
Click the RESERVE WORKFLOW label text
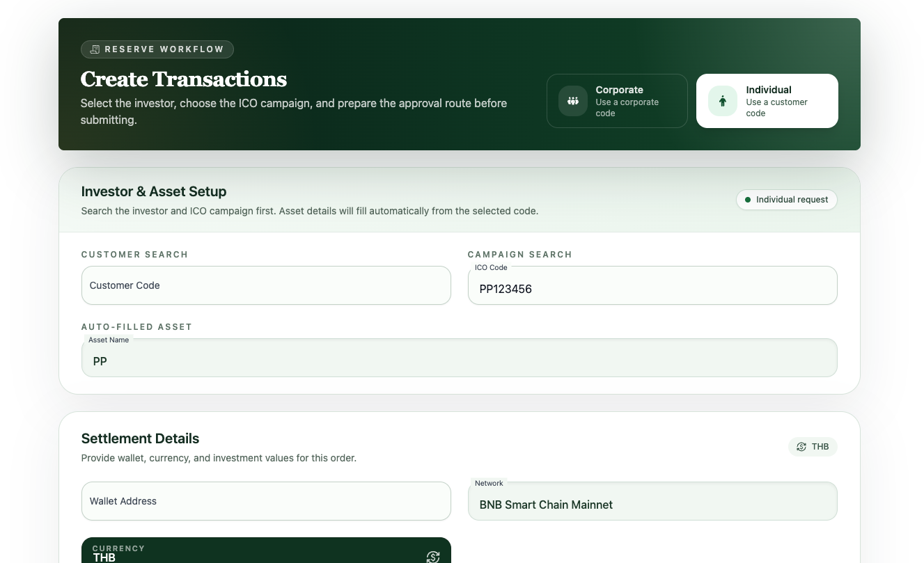coord(164,49)
